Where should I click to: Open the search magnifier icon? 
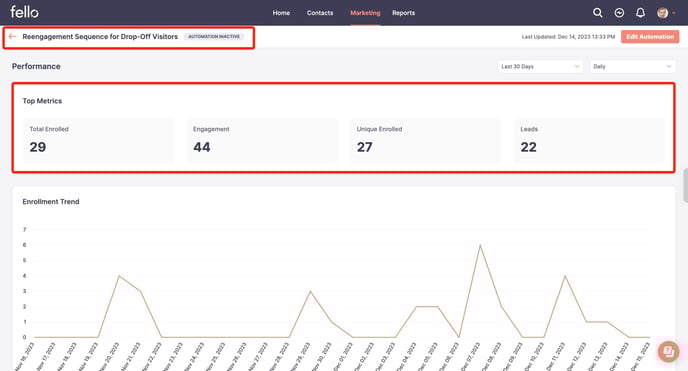pyautogui.click(x=598, y=13)
